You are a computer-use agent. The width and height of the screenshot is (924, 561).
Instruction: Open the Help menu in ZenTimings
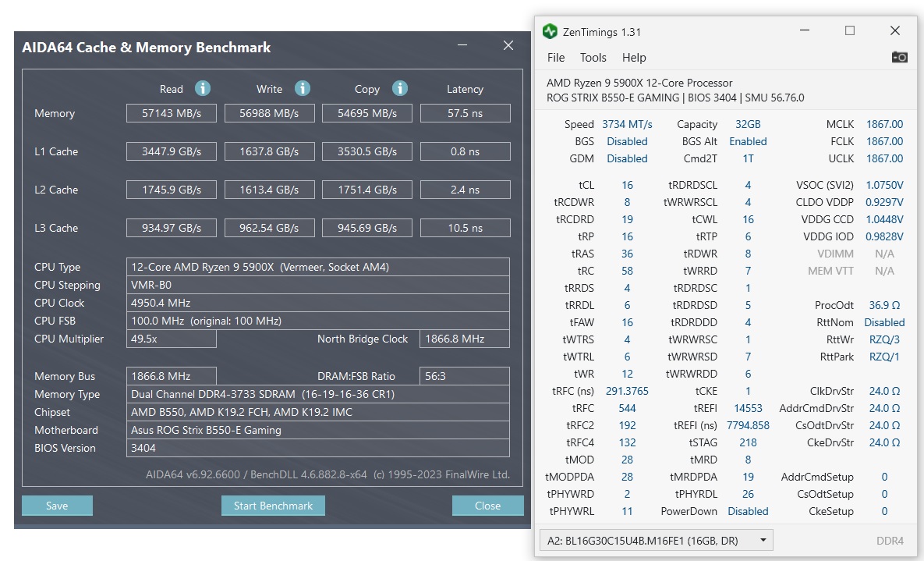pos(634,57)
